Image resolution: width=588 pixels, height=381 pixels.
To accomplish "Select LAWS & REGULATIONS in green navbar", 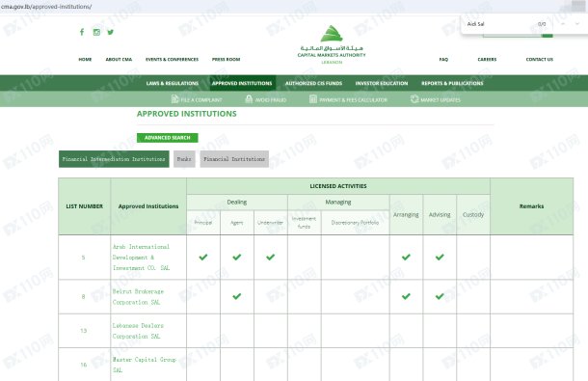I will click(173, 83).
